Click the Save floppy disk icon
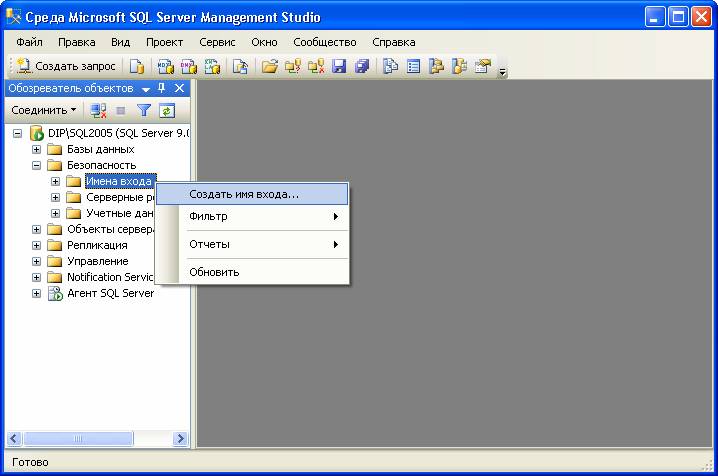Viewport: 718px width, 476px height. (339, 66)
